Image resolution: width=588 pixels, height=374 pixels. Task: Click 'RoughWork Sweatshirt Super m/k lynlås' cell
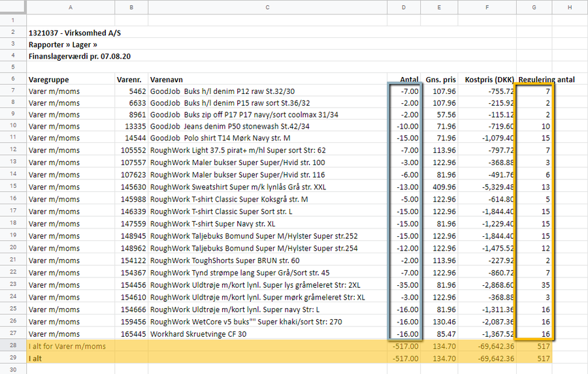(x=238, y=187)
